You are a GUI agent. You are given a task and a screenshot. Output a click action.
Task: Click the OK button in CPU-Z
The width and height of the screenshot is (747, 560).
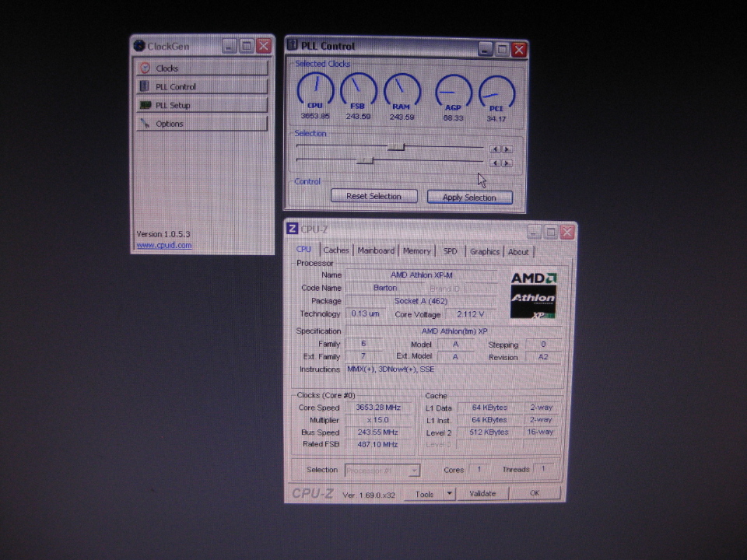(535, 493)
